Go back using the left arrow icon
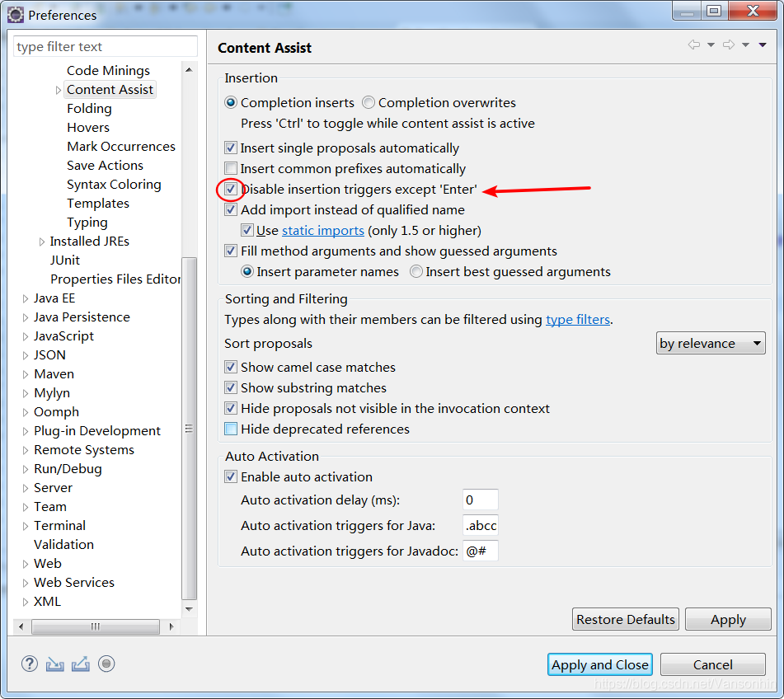The image size is (784, 699). click(694, 45)
